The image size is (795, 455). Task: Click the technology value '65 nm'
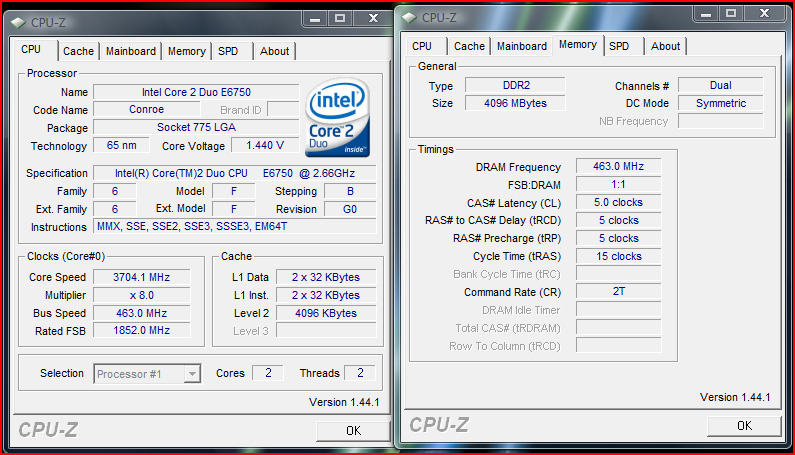click(x=122, y=146)
